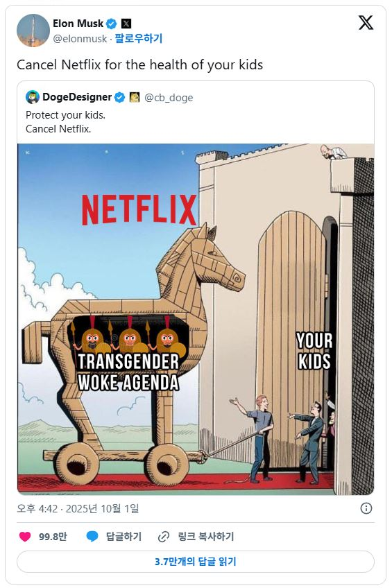This screenshot has height=588, width=392.
Task: Open the @cb_doge handle
Action: [169, 98]
